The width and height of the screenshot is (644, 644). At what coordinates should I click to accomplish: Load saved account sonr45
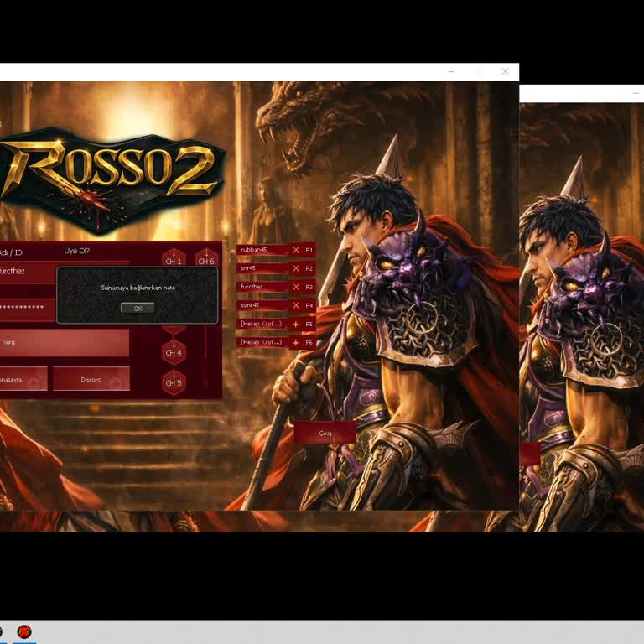coord(262,305)
